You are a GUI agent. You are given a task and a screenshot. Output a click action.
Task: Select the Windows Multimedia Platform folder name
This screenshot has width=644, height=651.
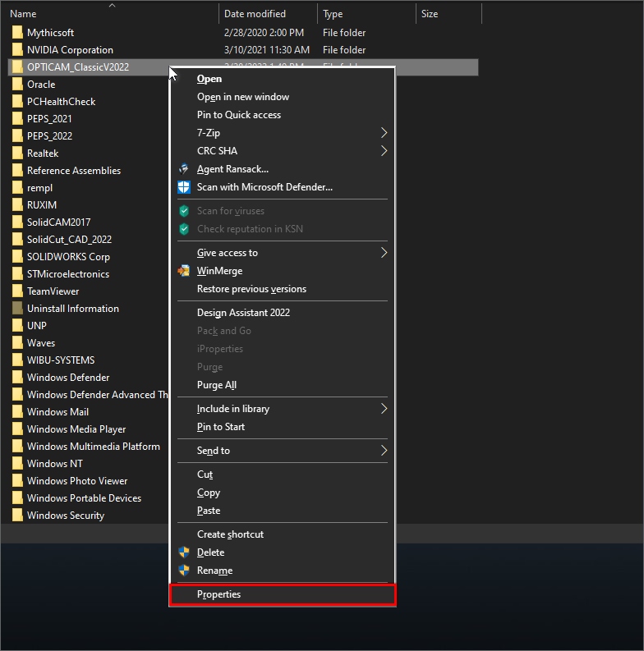(x=94, y=447)
